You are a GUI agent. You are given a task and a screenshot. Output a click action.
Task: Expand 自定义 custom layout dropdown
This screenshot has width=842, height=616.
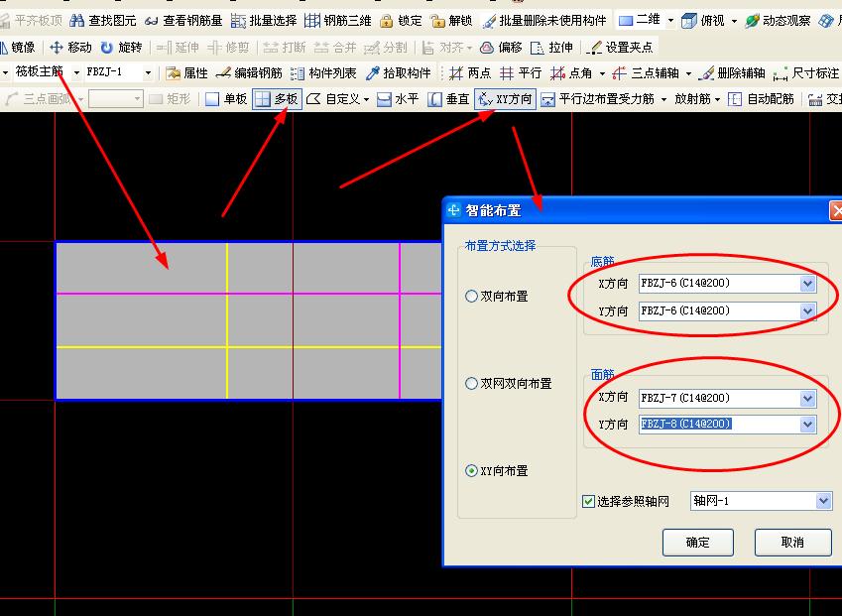click(x=366, y=99)
